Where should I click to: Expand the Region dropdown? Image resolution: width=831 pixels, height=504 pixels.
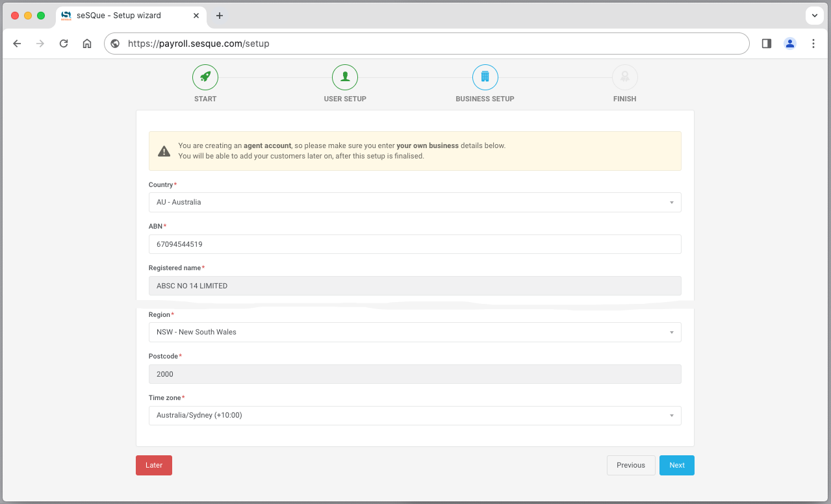pyautogui.click(x=415, y=332)
